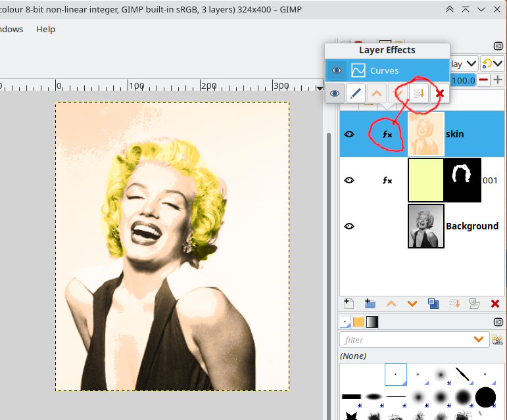Hide the Background layer with its eye icon
The width and height of the screenshot is (507, 420).
[x=349, y=226]
